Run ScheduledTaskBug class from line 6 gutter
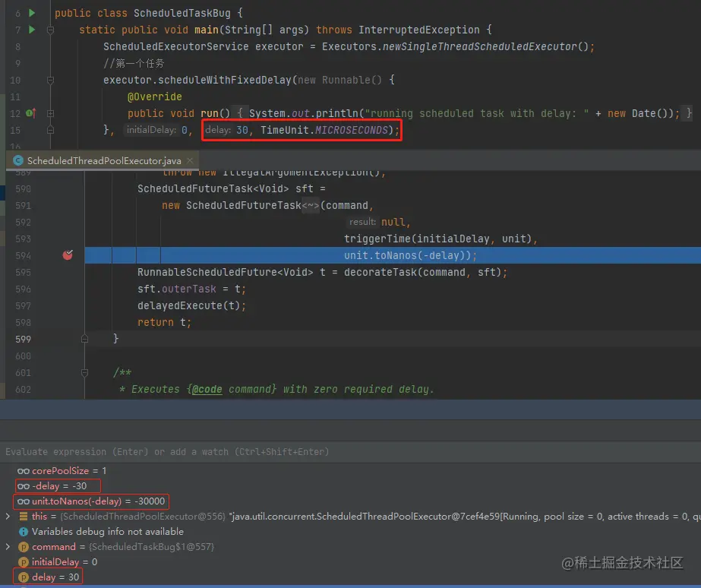Image resolution: width=701 pixels, height=588 pixels. 32,13
